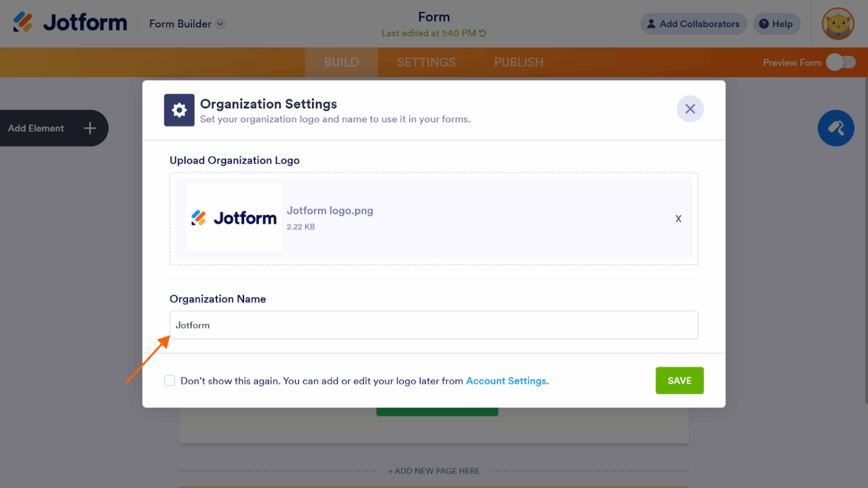Viewport: 868px width, 488px height.
Task: Click the plus icon on Add Element panel
Action: tap(89, 128)
